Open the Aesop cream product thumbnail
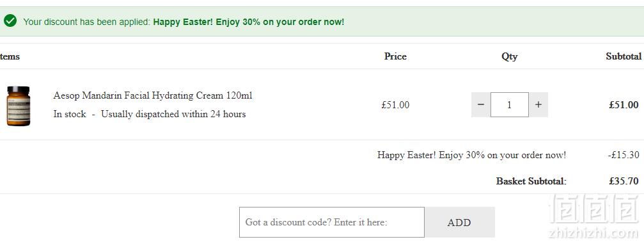 (18, 106)
